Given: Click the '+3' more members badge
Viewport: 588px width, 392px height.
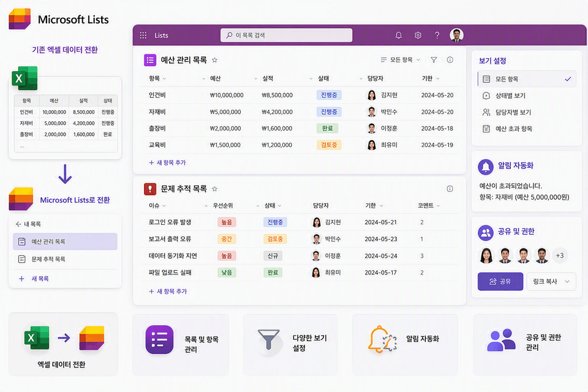Looking at the screenshot, I should click(560, 255).
